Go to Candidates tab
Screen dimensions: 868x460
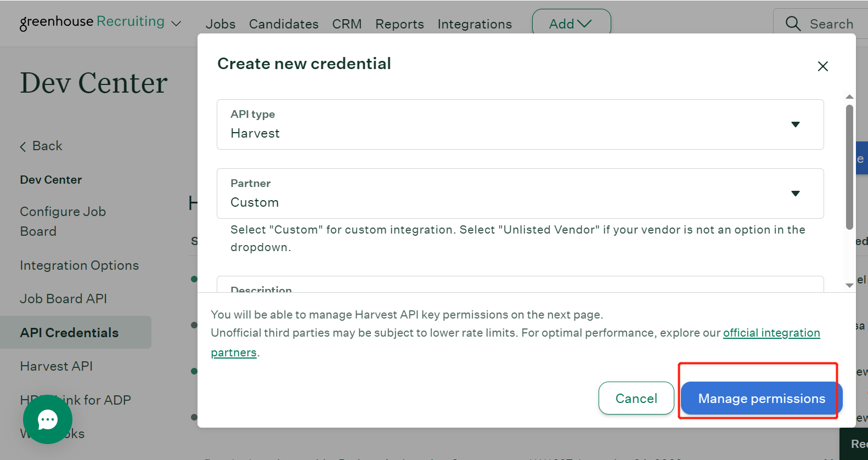284,24
